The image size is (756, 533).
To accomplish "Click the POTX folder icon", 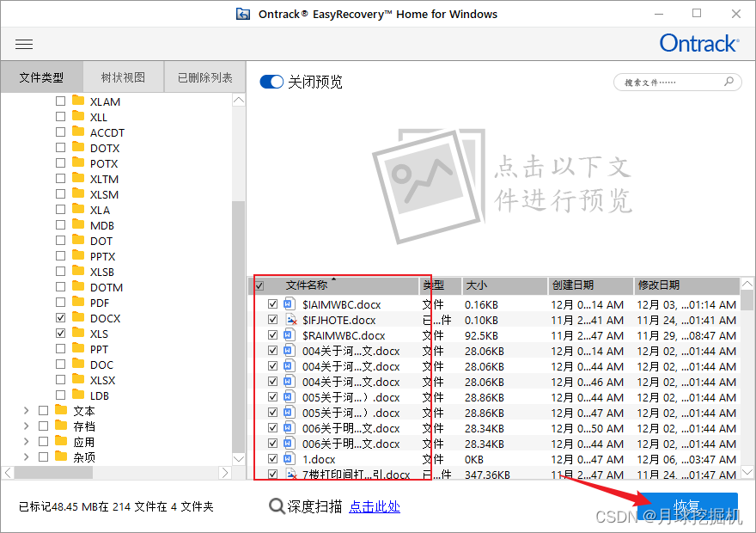I will click(78, 162).
